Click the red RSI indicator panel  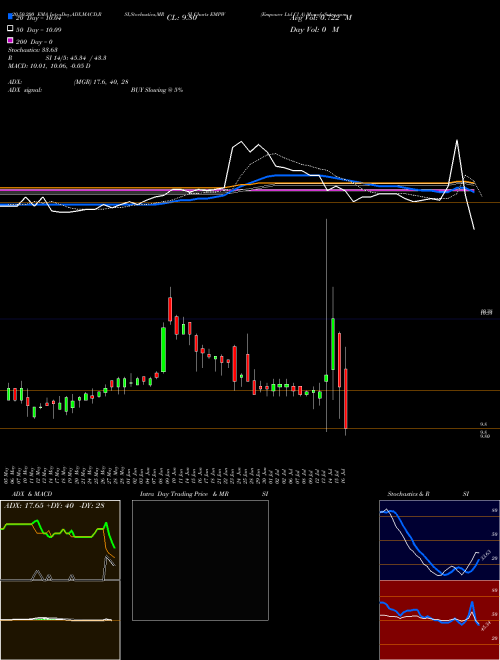point(439,620)
